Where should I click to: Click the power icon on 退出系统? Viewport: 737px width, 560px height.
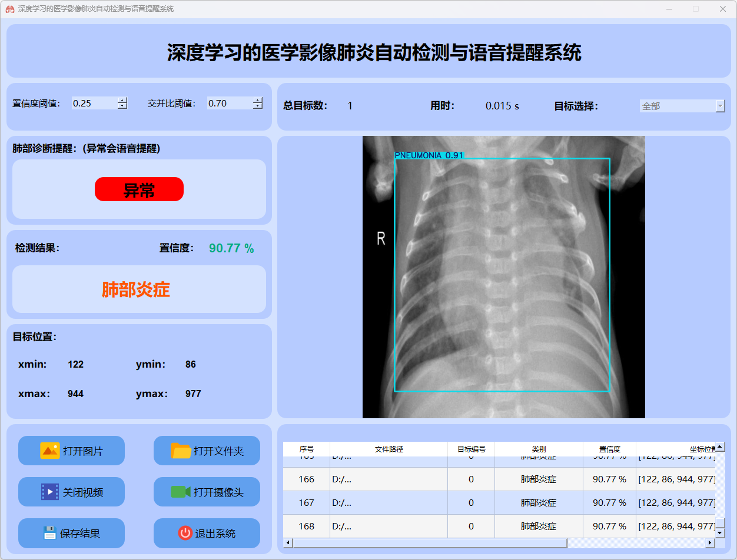pos(185,533)
